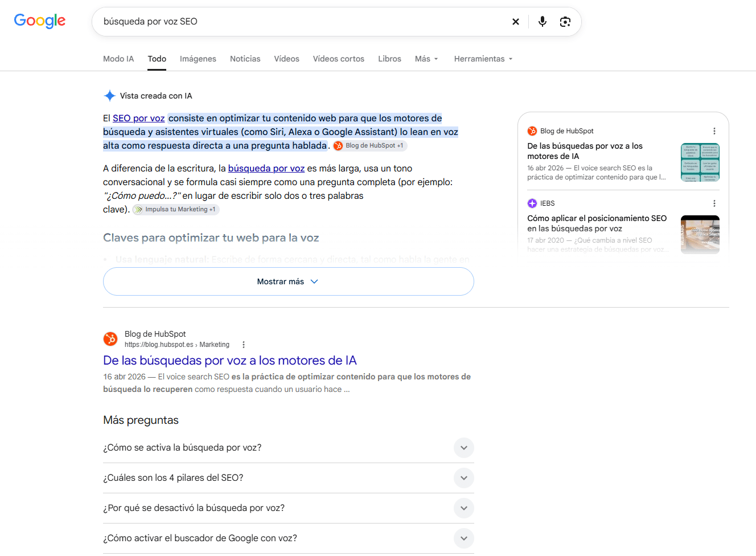The image size is (756, 556).
Task: Click the Google logo
Action: [40, 21]
